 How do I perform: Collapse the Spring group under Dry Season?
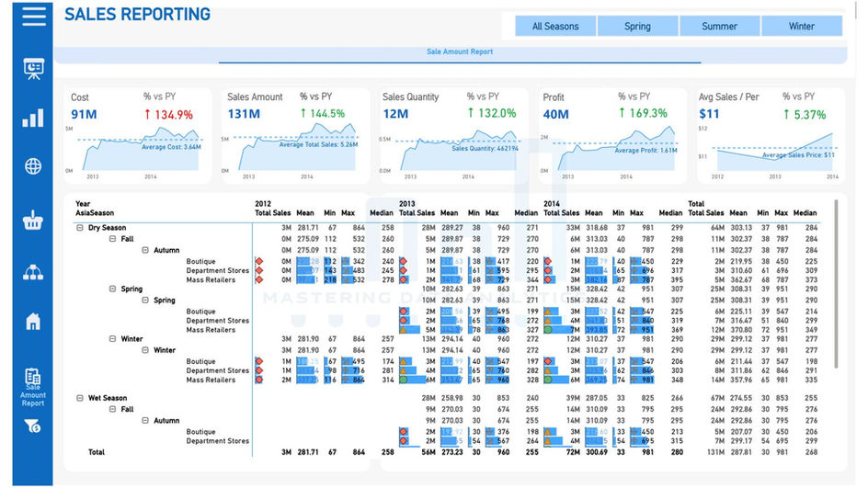pos(112,289)
